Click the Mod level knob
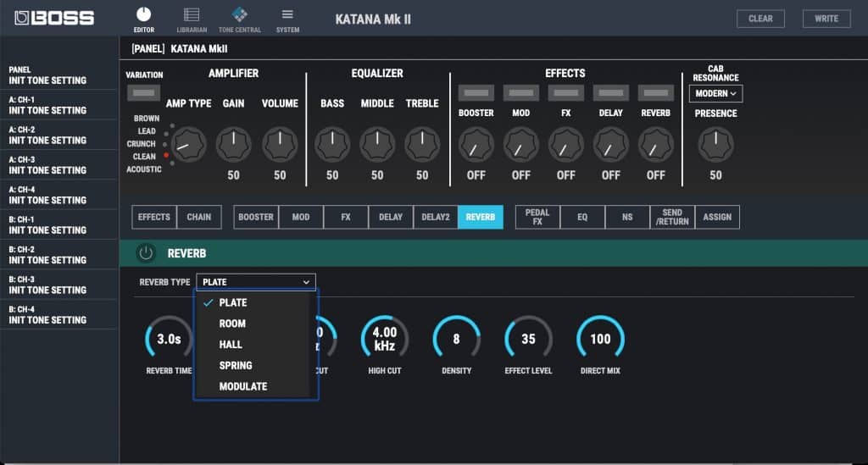The image size is (868, 465). pyautogui.click(x=521, y=144)
